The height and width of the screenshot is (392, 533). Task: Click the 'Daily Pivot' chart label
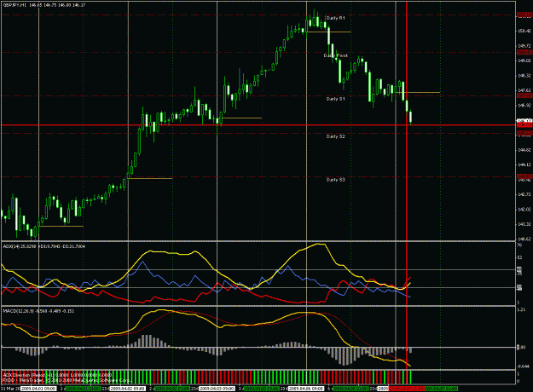336,55
